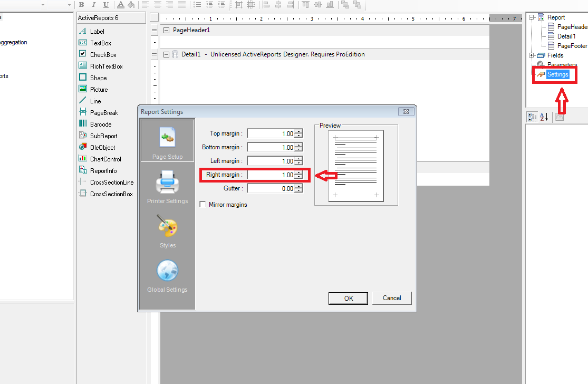
Task: Switch to Global Settings in the dialog
Action: coord(167,275)
